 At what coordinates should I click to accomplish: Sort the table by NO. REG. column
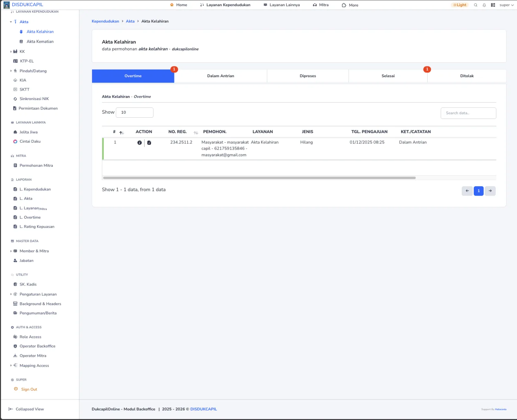point(196,132)
